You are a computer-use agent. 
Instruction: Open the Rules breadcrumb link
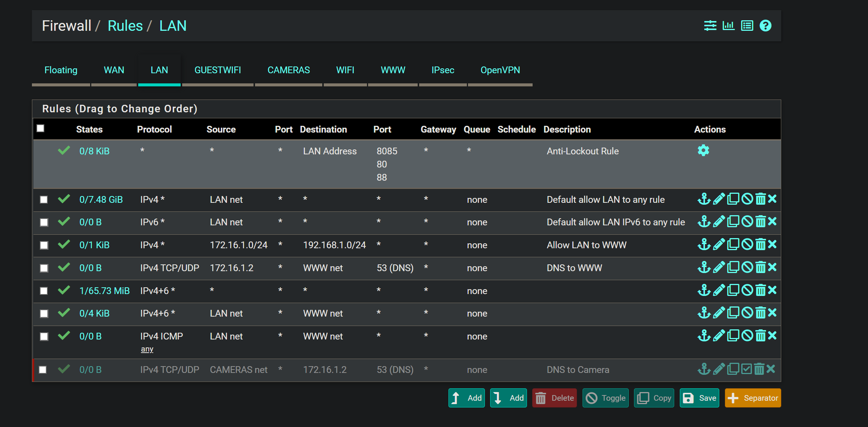pyautogui.click(x=125, y=26)
